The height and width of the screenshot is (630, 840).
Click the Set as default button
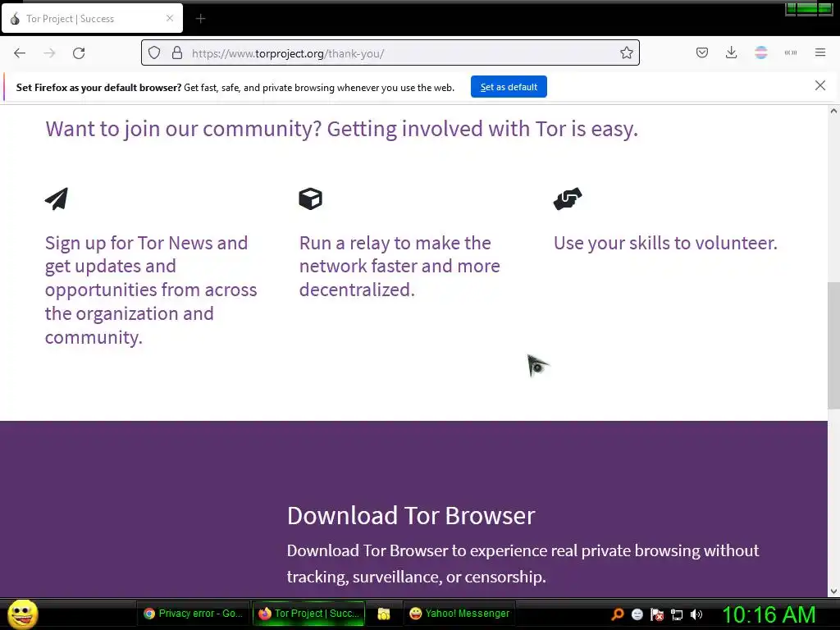509,87
